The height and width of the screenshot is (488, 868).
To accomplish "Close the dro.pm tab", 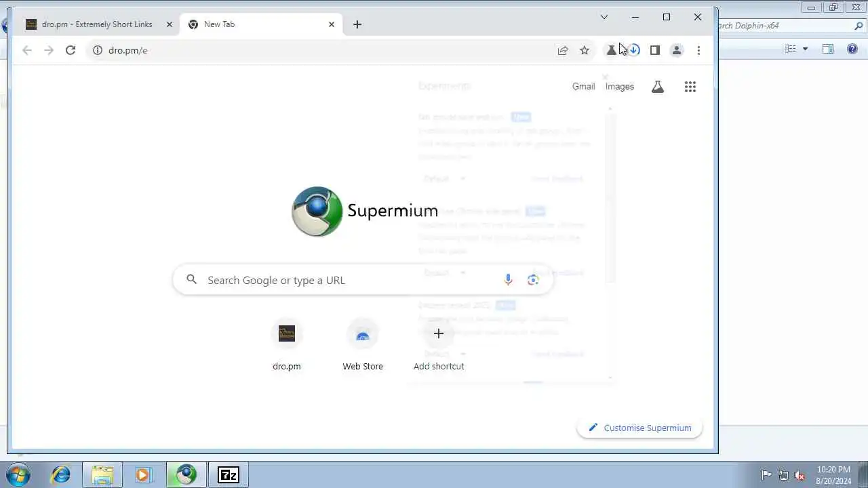I will point(170,24).
